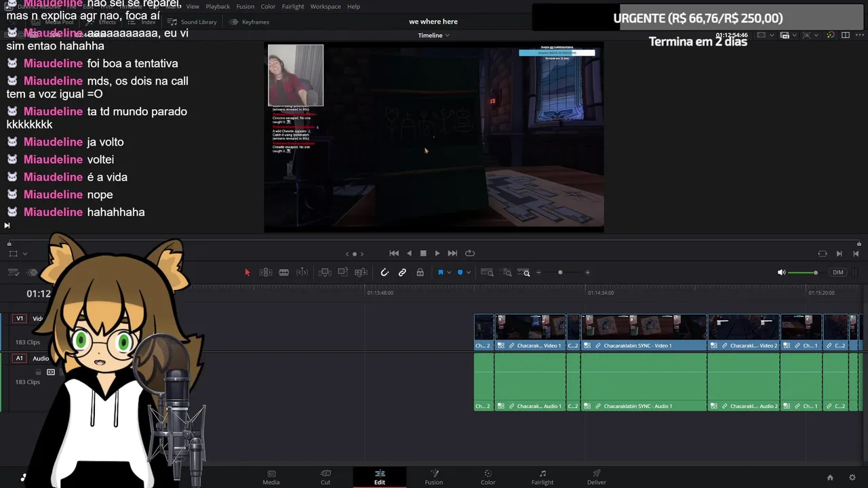The image size is (868, 488).
Task: Open the effects bypass dropdown arrow
Action: [x=816, y=35]
